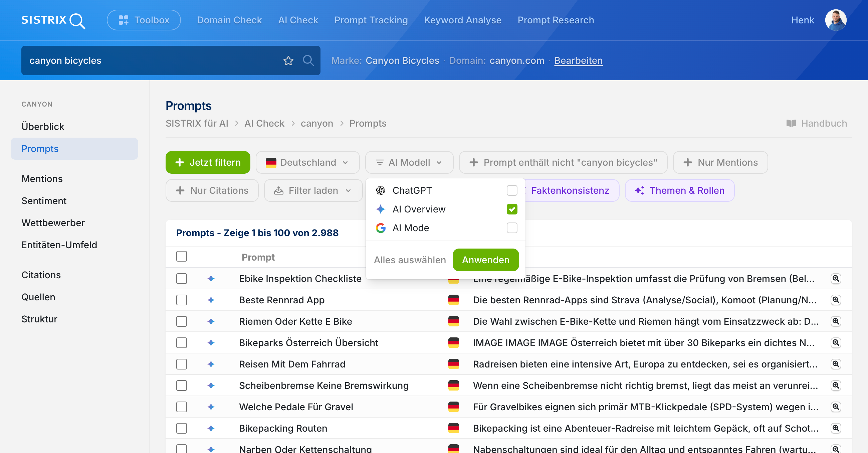Click the Bearbeiten link
This screenshot has height=453, width=868.
click(x=578, y=61)
